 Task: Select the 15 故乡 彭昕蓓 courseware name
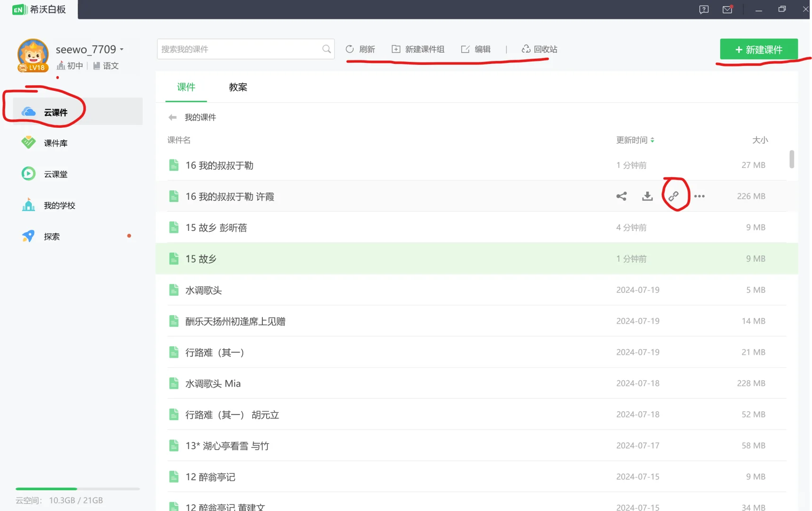point(216,228)
